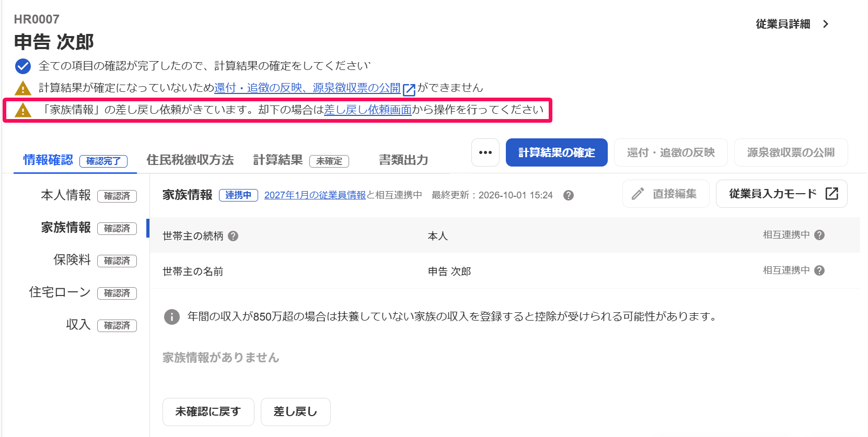Click the 直接編集 button
The width and height of the screenshot is (868, 437).
[x=666, y=194]
